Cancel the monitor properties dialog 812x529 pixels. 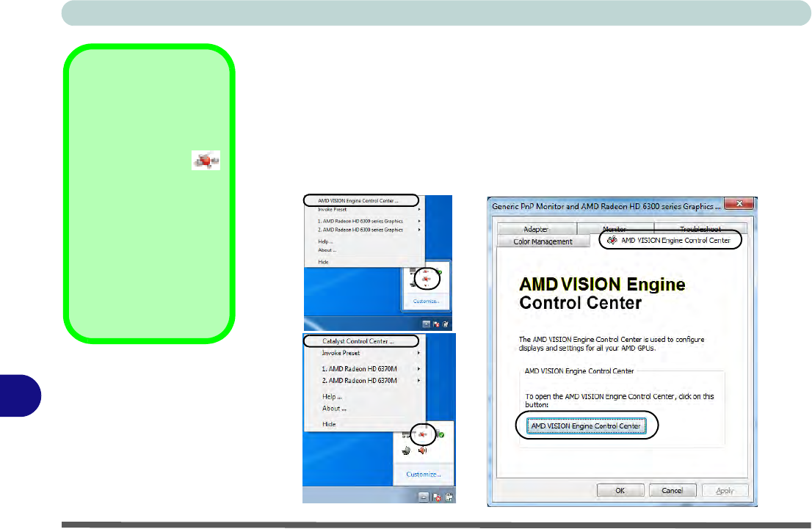(672, 490)
